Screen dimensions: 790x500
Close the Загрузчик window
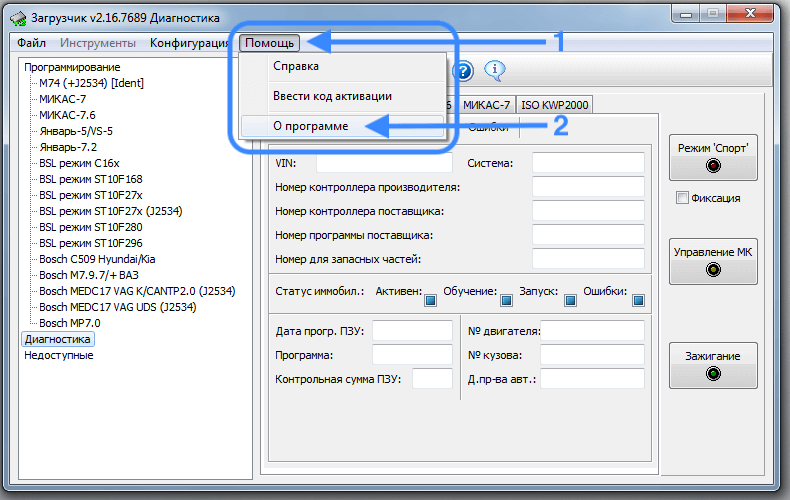[x=750, y=14]
